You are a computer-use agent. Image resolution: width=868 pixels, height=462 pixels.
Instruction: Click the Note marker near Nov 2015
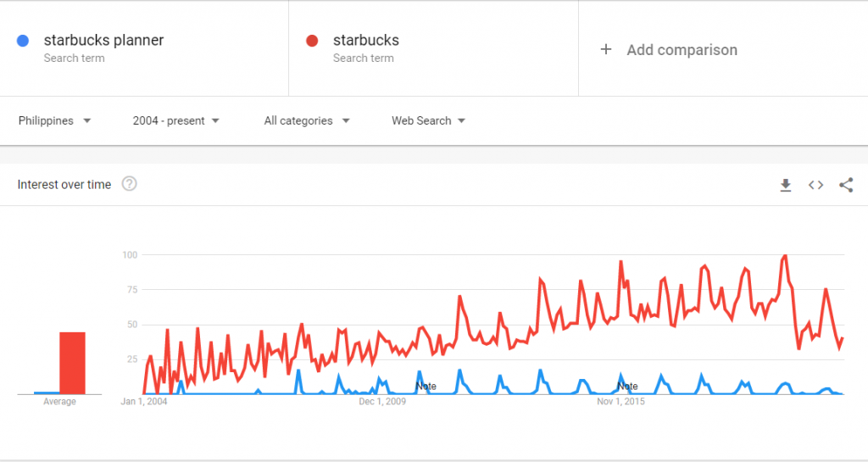pyautogui.click(x=627, y=387)
